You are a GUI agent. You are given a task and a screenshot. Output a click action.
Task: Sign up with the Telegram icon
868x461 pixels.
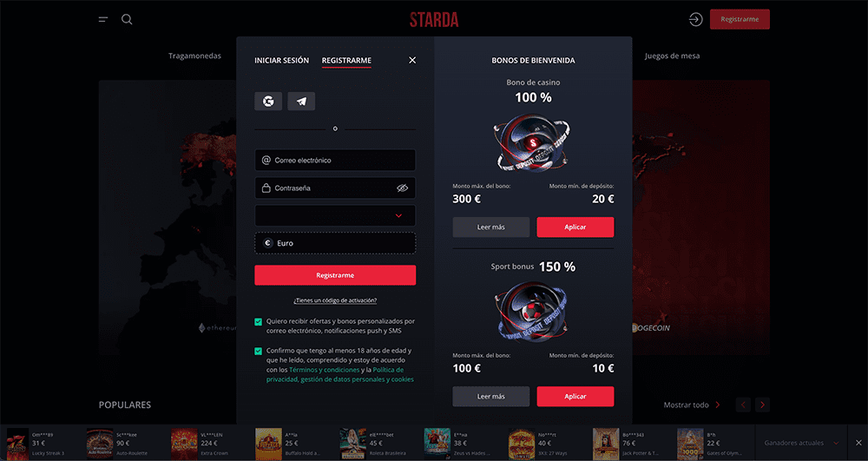pyautogui.click(x=301, y=102)
